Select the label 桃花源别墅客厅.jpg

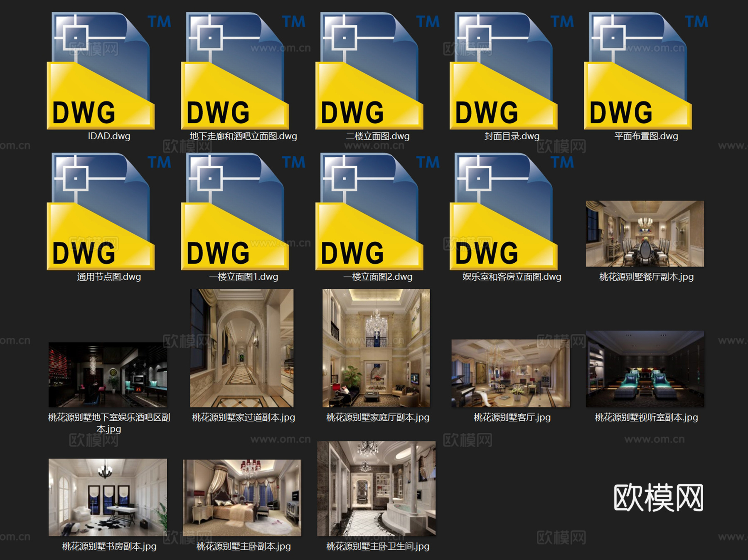tap(512, 417)
